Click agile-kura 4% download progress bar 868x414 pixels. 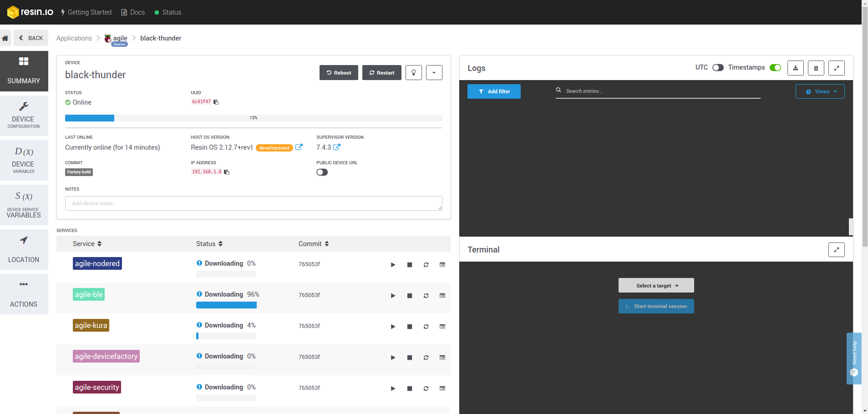[226, 336]
